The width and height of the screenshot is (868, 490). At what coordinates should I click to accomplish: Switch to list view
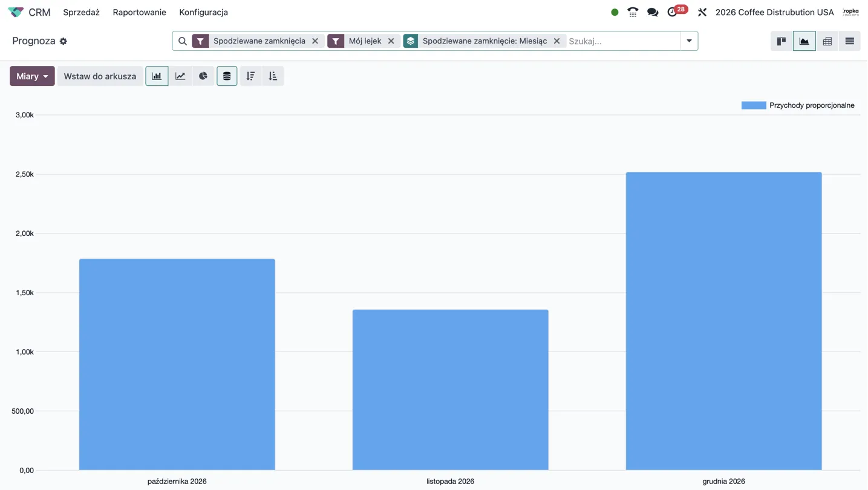coord(849,41)
